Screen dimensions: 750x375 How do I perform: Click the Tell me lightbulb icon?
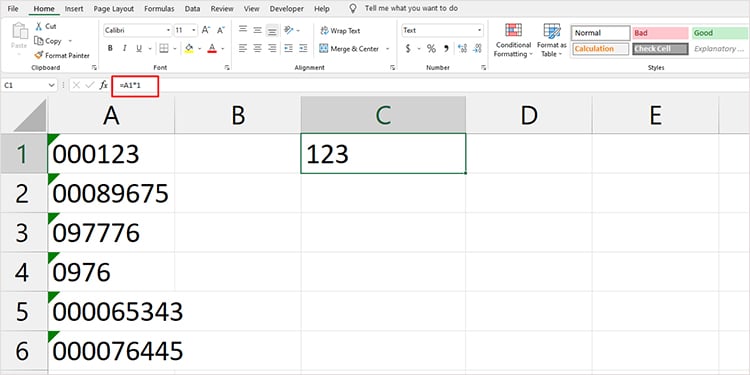pos(353,9)
